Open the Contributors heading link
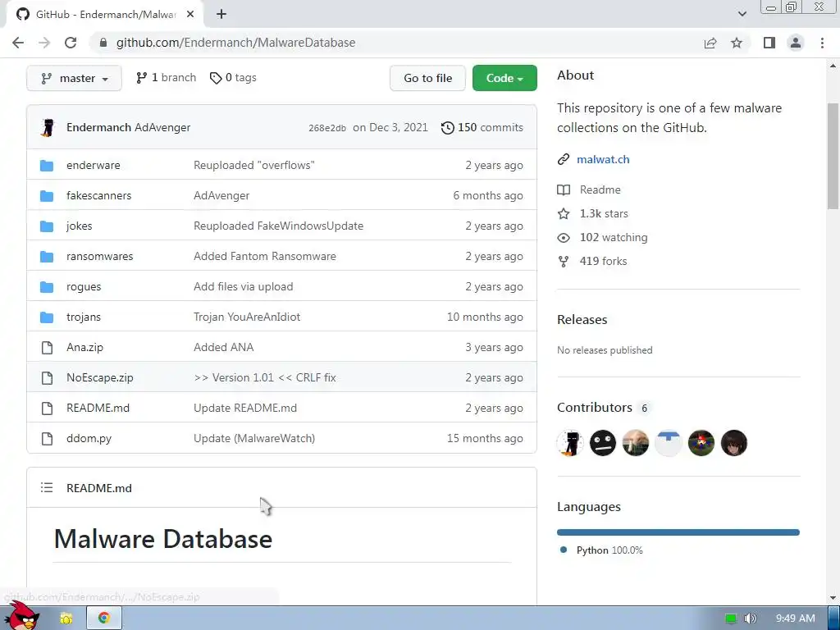The width and height of the screenshot is (840, 630). tap(595, 408)
